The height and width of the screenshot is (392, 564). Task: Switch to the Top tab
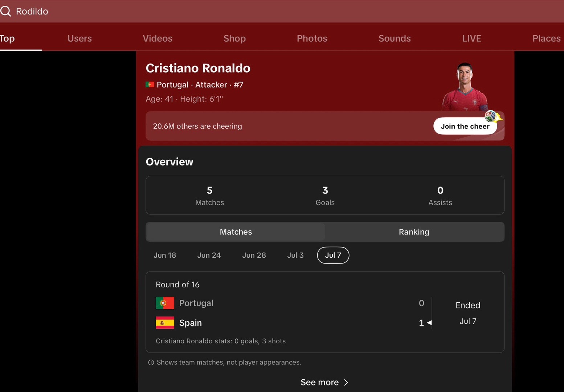tap(7, 38)
